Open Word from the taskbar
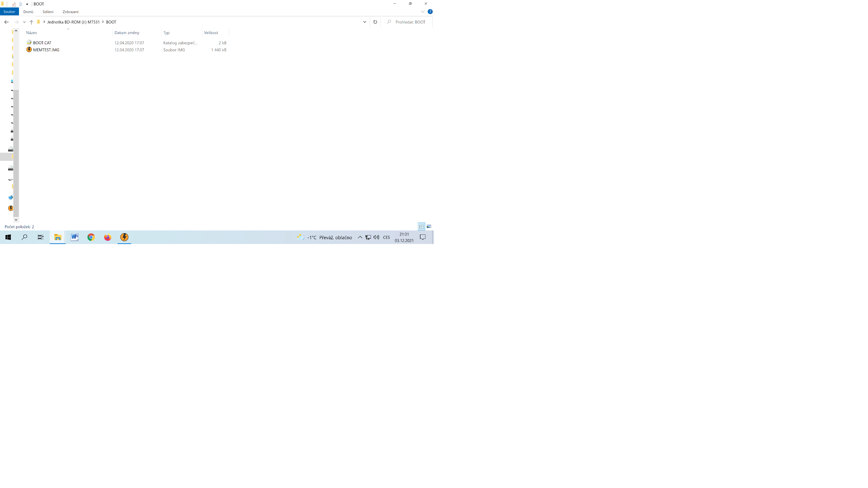 click(74, 237)
